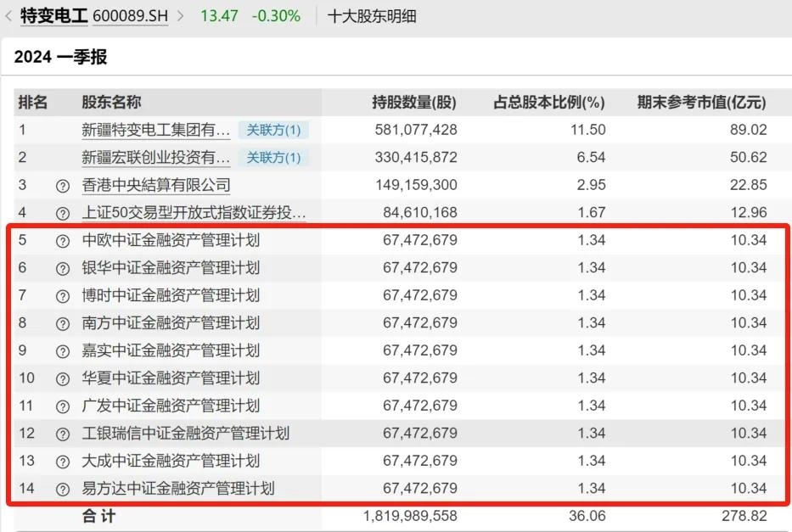
Task: Select row 中欧中证金融资产管理计划
Action: pos(399,240)
